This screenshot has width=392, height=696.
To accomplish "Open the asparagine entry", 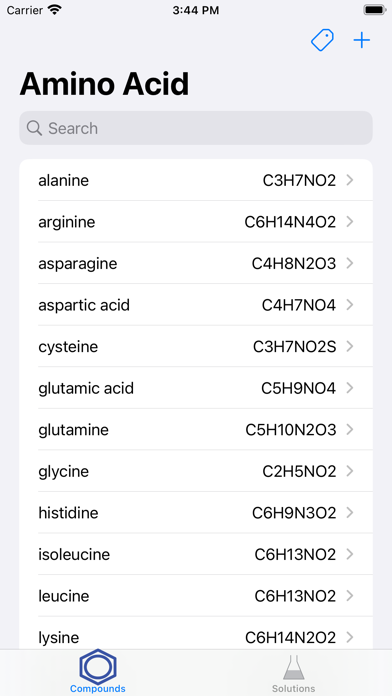I will pos(196,263).
